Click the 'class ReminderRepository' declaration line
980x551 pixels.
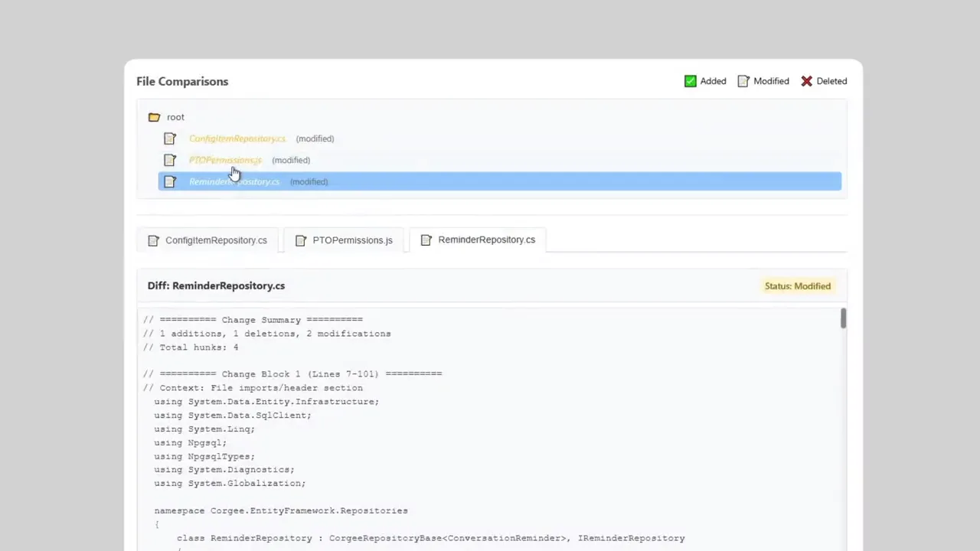tap(431, 538)
